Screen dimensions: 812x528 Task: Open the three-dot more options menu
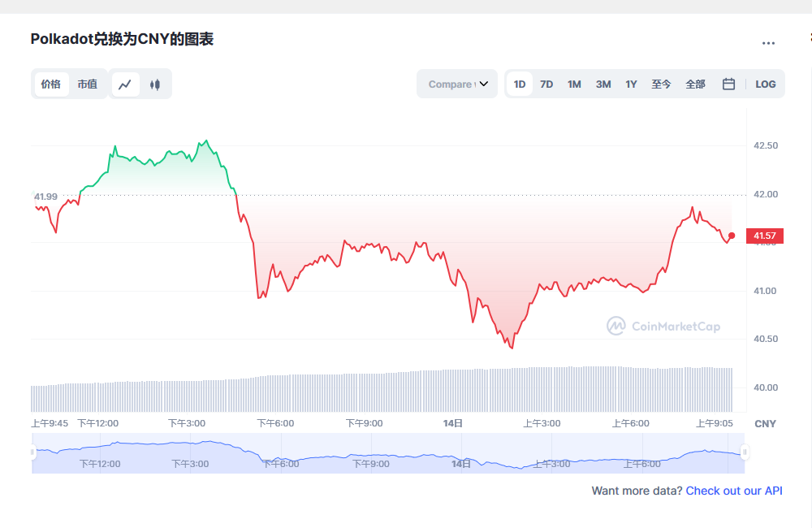(x=768, y=43)
